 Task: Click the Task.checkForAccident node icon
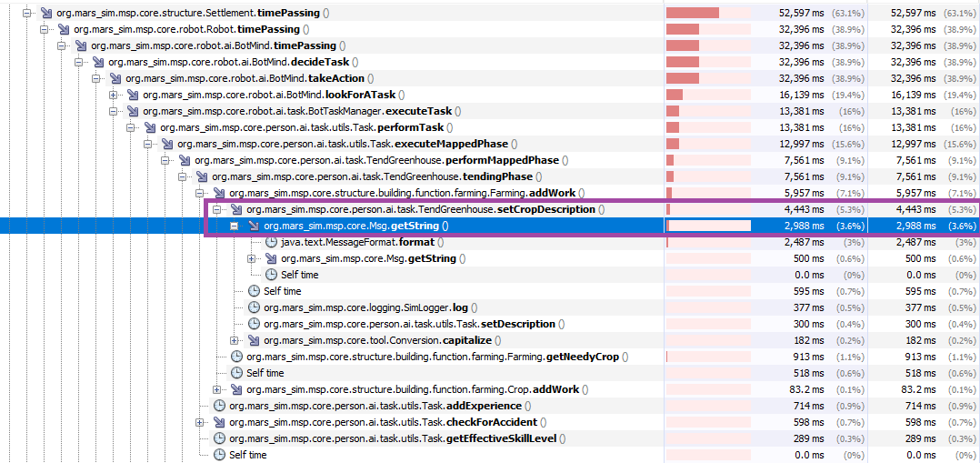tap(219, 422)
